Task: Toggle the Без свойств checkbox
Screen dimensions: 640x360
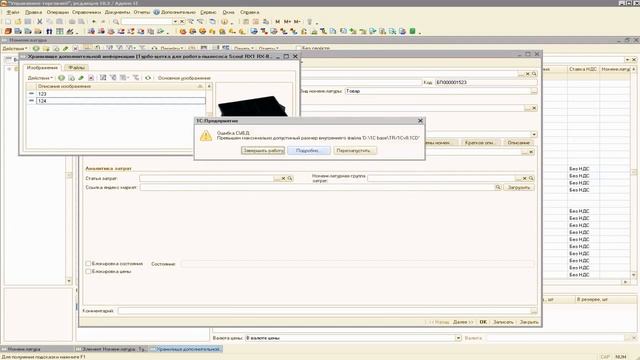Action: pyautogui.click(x=298, y=48)
